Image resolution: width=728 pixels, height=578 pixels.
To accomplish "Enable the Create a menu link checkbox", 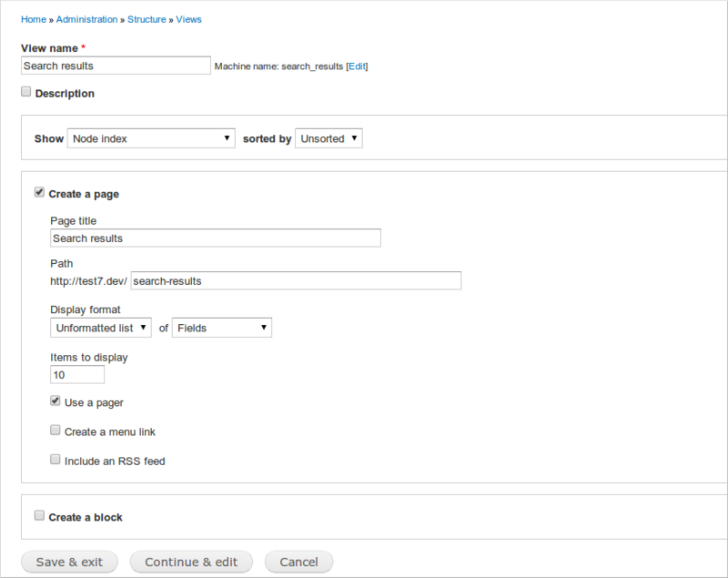I will click(56, 431).
